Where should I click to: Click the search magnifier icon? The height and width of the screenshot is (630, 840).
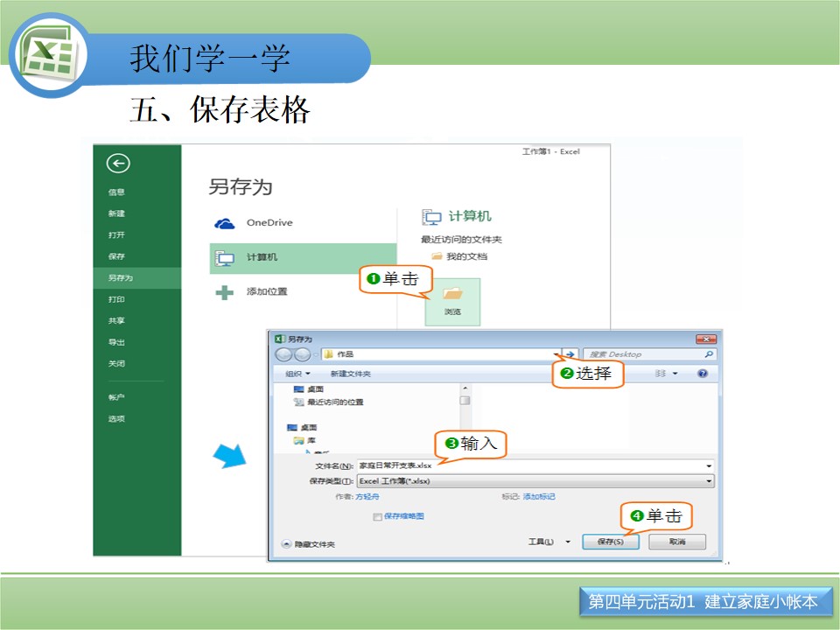click(709, 354)
